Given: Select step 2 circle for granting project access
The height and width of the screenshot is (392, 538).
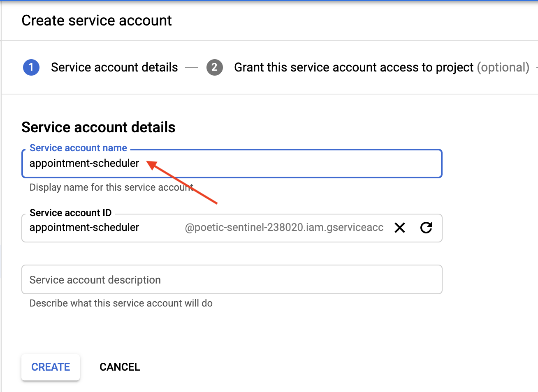Looking at the screenshot, I should point(214,67).
